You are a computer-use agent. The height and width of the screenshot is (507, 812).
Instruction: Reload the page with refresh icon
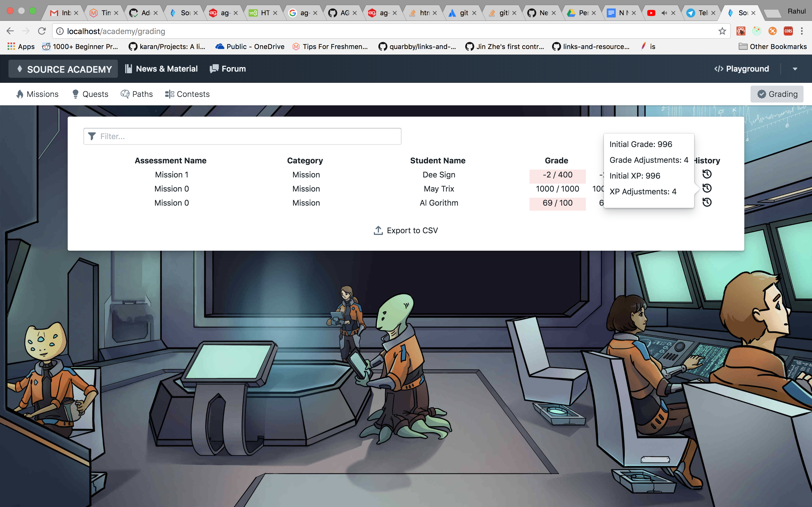[x=42, y=31]
